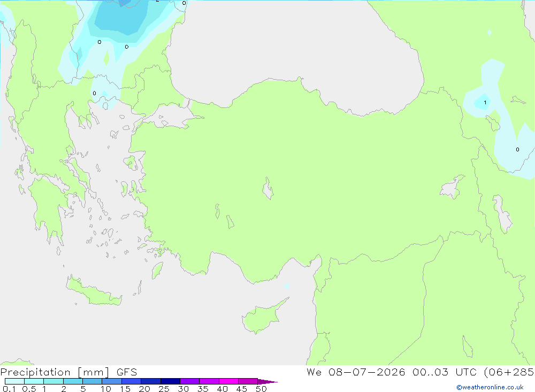Click the weekday label "We"
Image resolution: width=535 pixels, height=392 pixels.
(x=314, y=372)
